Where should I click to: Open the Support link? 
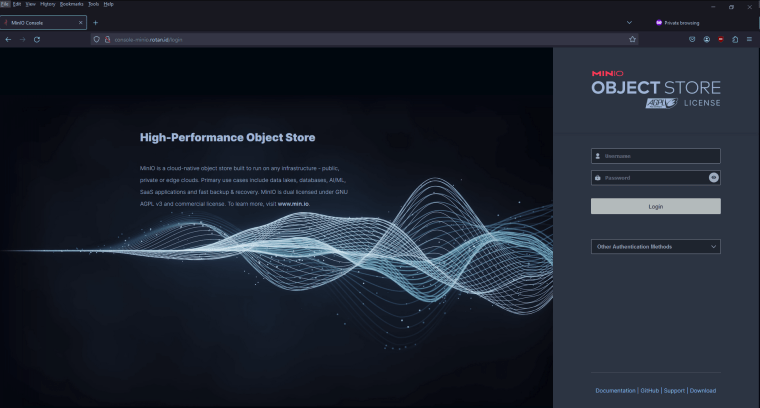674,391
